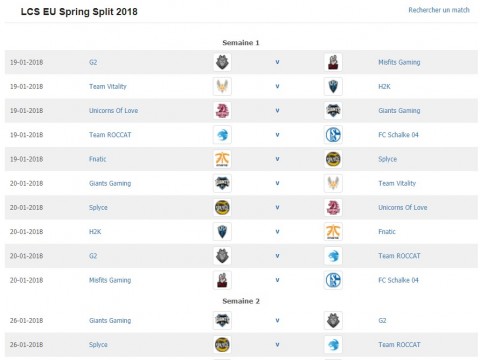Open the G2 link in Semaine 2's first match
The image size is (480, 360).
pos(382,321)
